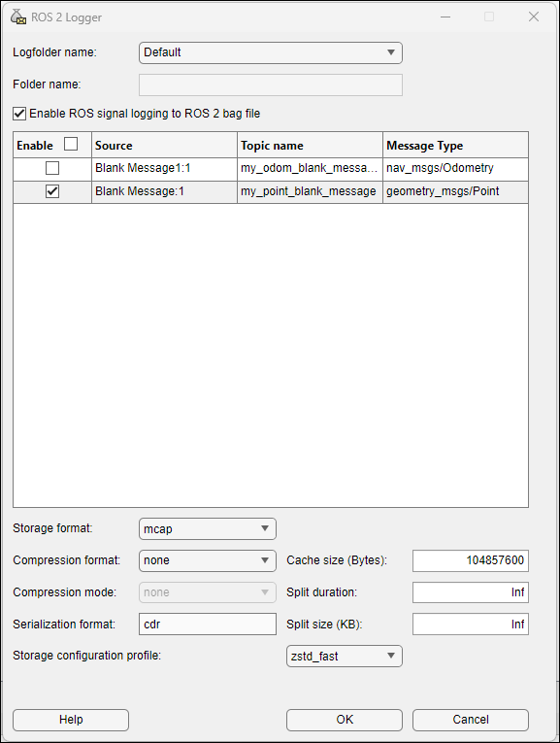Click the OK button
Screen dimensions: 560x743
[345, 720]
